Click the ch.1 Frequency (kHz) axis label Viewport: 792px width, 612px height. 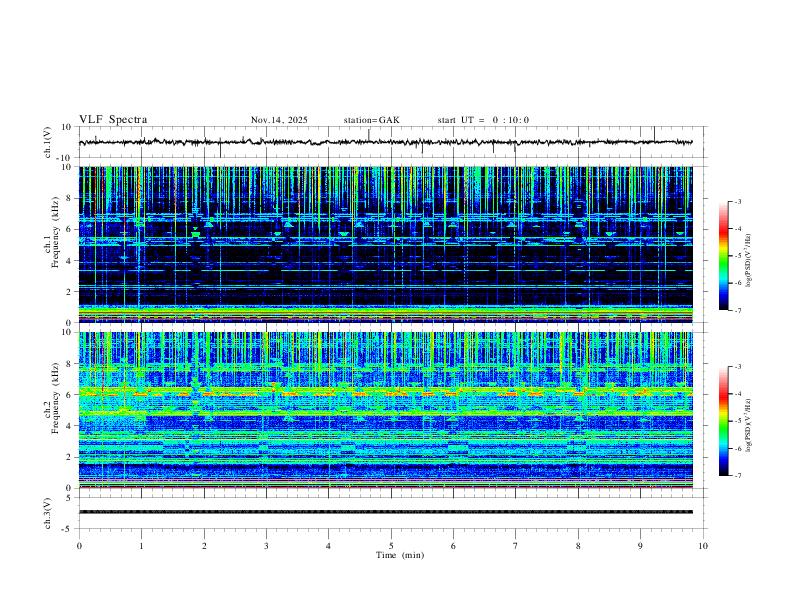click(51, 233)
